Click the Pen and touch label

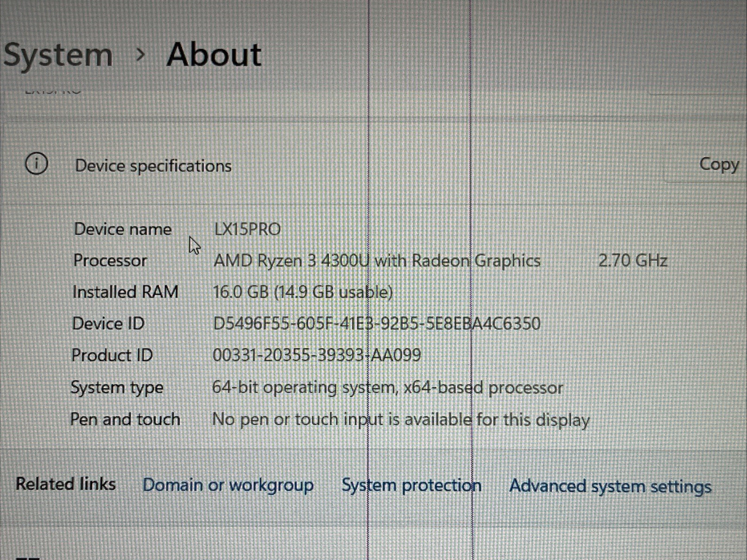pos(125,419)
